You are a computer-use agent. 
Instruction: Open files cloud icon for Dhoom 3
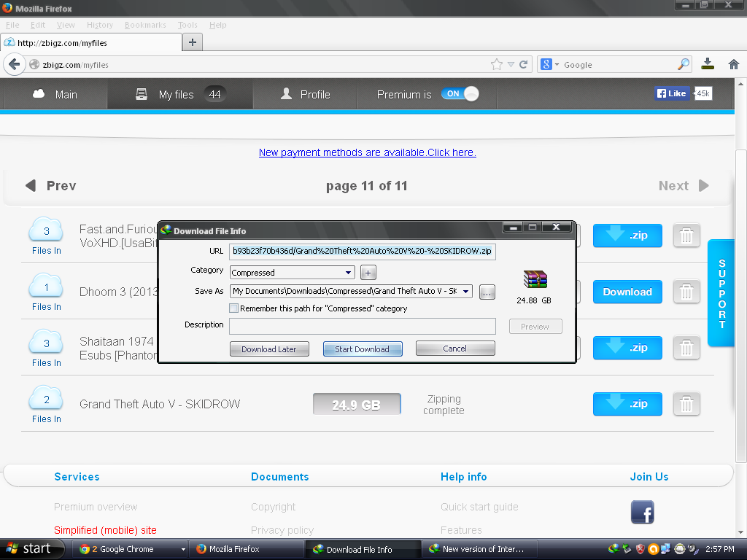46,286
